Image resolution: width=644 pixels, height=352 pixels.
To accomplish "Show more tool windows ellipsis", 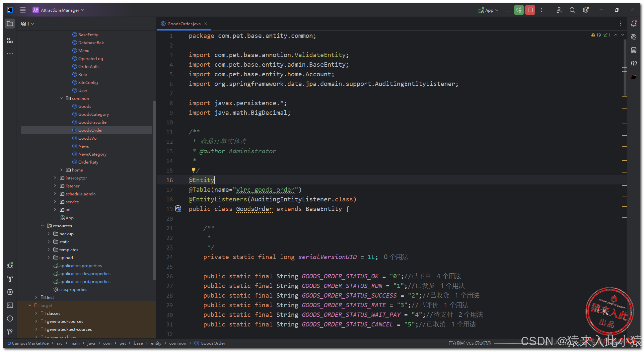I will point(10,53).
